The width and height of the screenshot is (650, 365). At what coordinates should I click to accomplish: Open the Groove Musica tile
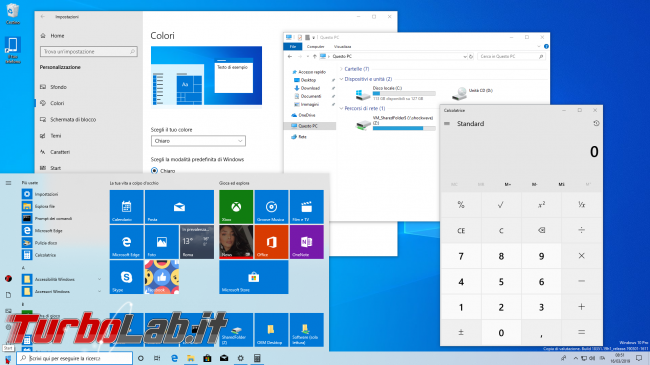pyautogui.click(x=271, y=207)
